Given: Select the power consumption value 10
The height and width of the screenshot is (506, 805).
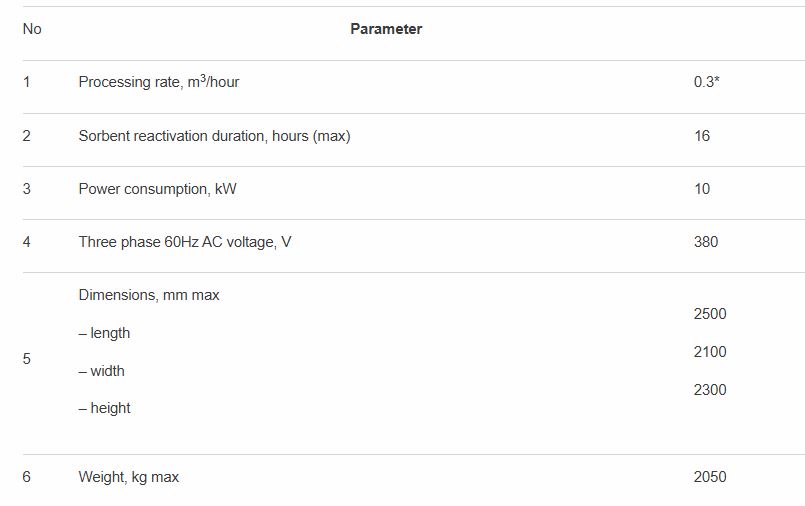Looking at the screenshot, I should tap(702, 189).
